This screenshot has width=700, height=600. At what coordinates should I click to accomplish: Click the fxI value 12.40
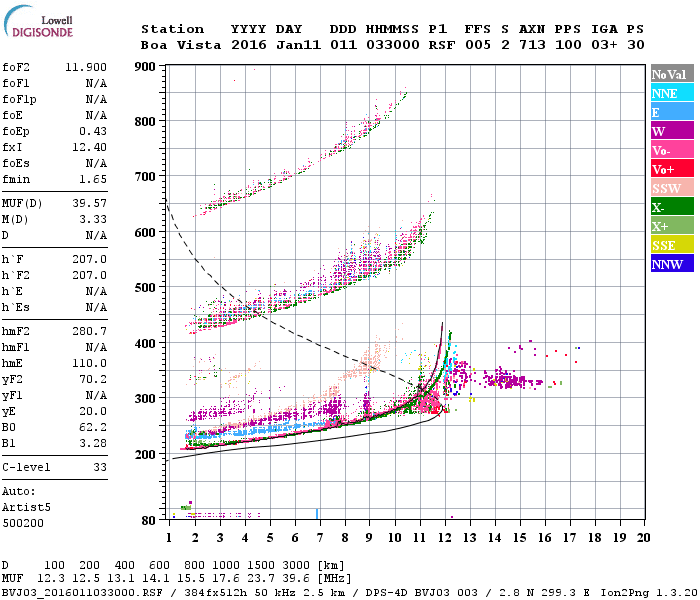point(89,147)
